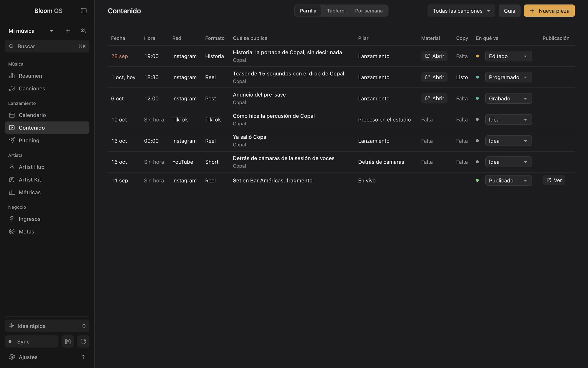Switch to Parrilla view
This screenshot has height=368, width=588.
[308, 11]
